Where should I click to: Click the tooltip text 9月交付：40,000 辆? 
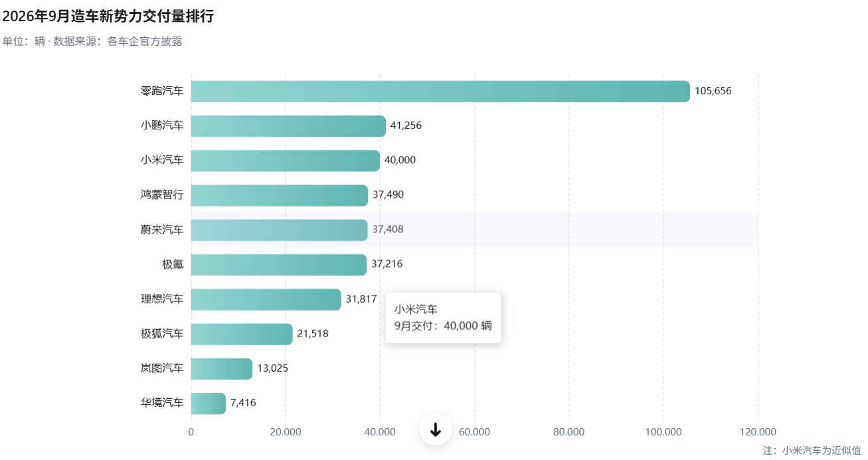[x=443, y=325]
